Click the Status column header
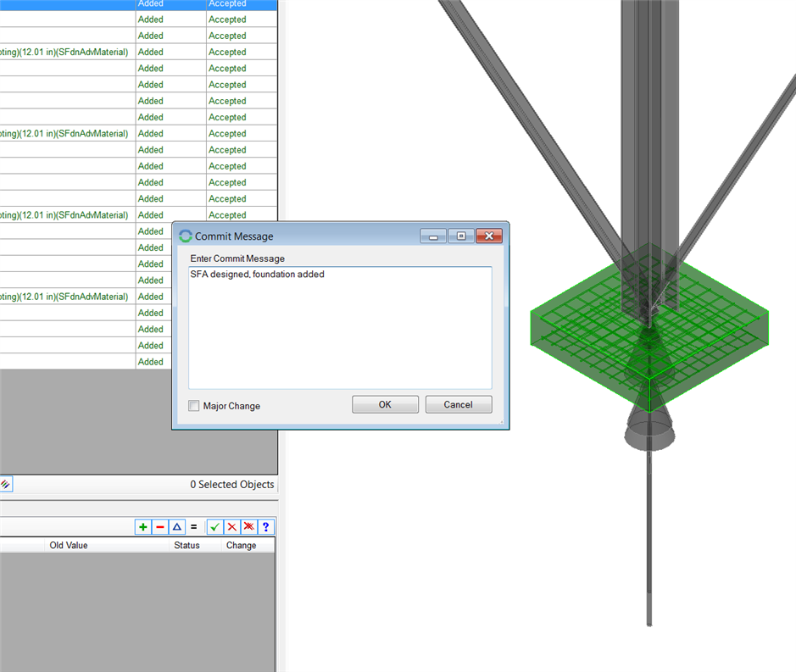796x672 pixels. [186, 546]
